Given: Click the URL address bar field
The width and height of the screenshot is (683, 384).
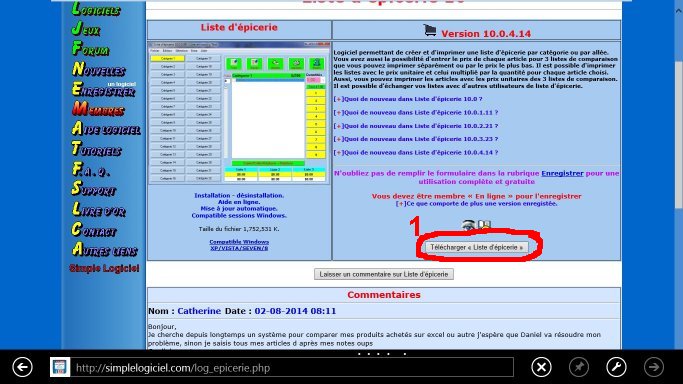Looking at the screenshot, I should 292,368.
